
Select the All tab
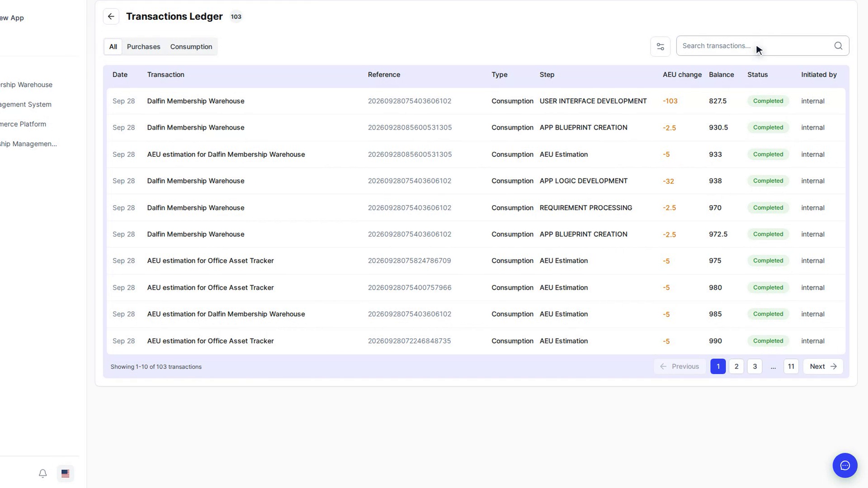click(x=113, y=47)
